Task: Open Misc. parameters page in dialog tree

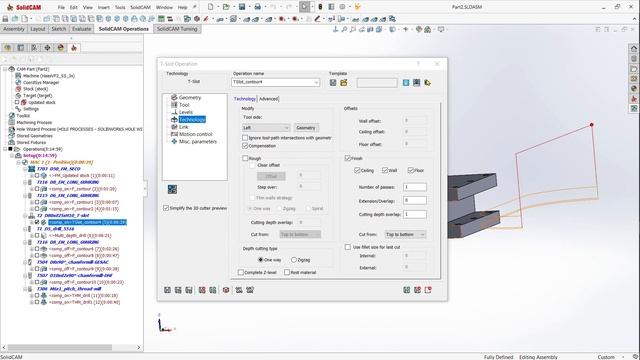Action: tap(198, 142)
